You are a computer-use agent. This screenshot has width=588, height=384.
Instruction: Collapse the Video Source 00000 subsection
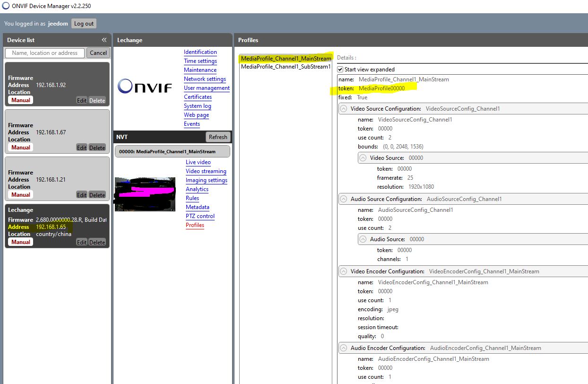tap(363, 158)
